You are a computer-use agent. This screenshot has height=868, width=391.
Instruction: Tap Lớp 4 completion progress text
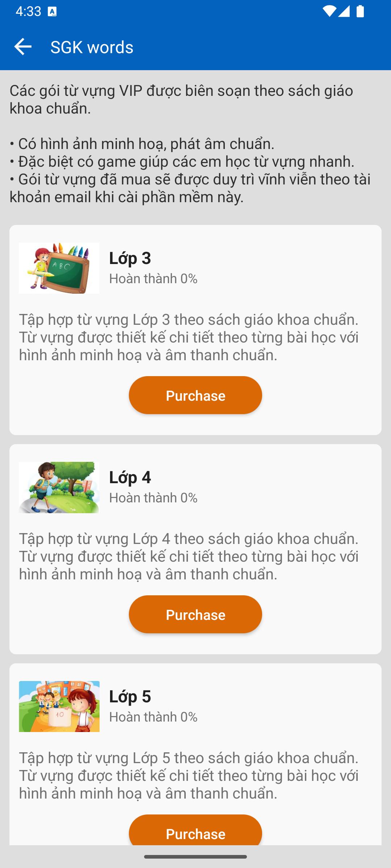[153, 498]
